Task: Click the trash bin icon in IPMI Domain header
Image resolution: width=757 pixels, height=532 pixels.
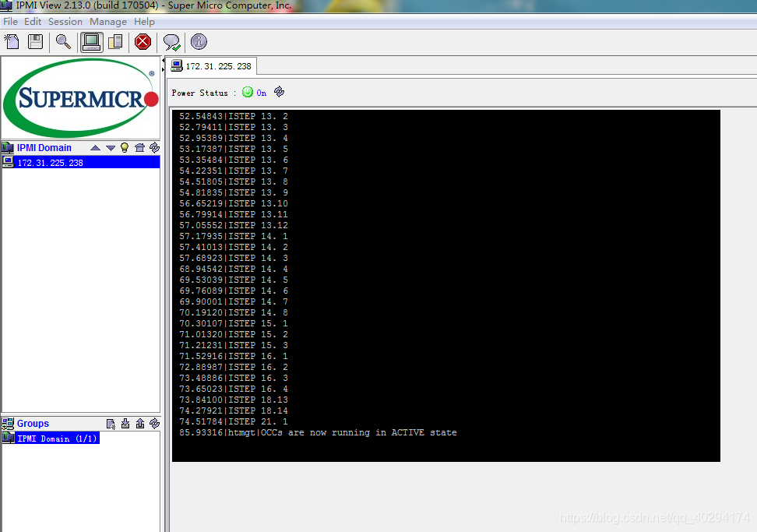Action: pyautogui.click(x=139, y=148)
